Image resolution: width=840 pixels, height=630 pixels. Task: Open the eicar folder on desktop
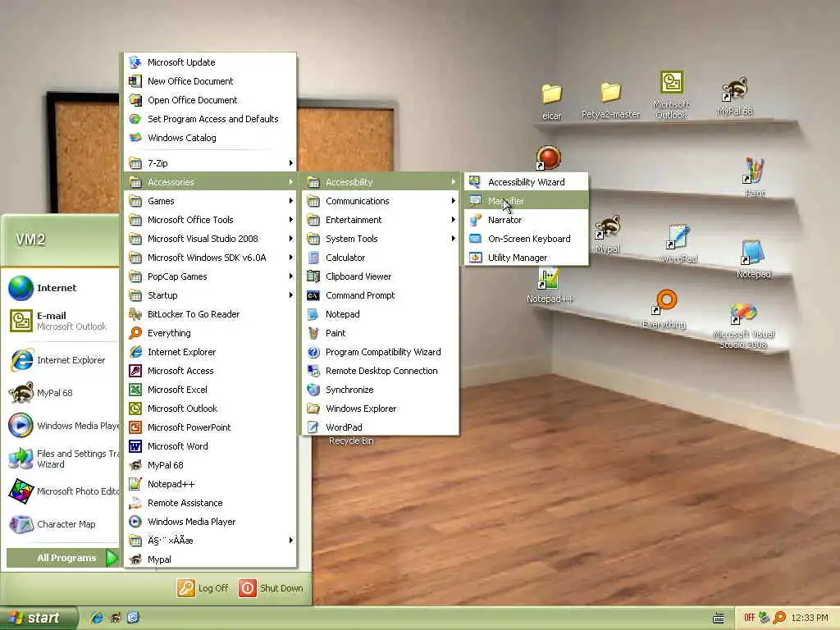coord(551,101)
